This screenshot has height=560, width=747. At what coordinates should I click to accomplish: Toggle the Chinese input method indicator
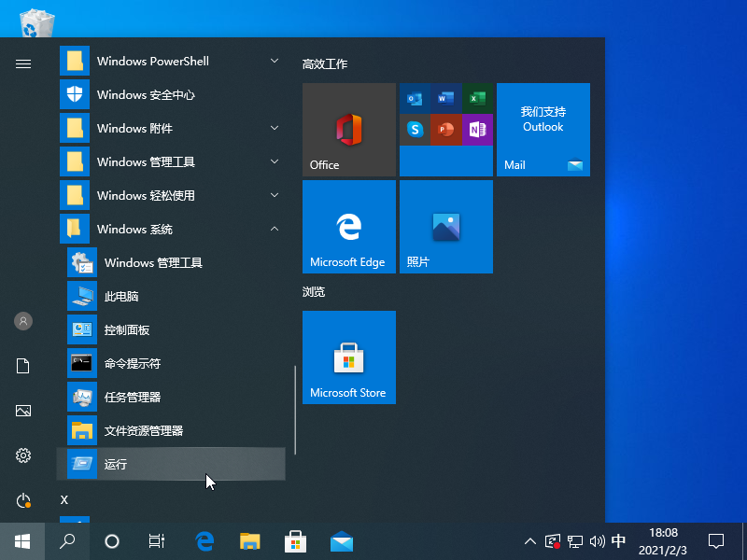click(x=618, y=540)
